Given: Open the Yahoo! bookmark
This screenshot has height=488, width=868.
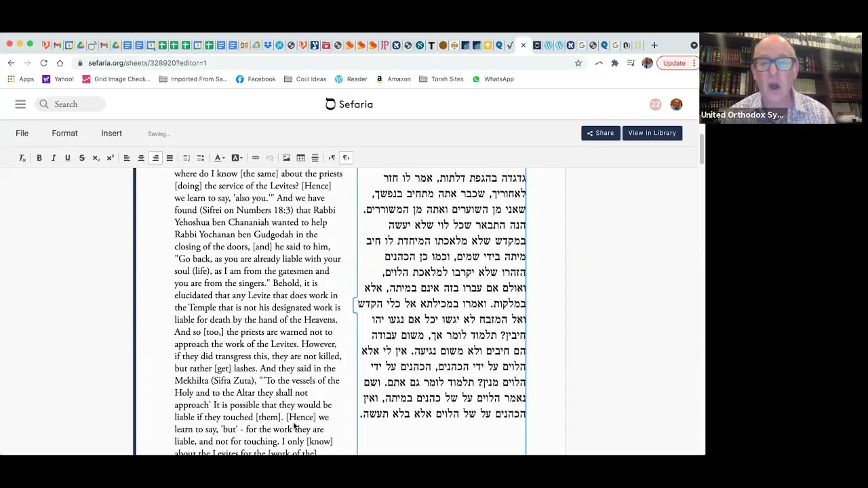Looking at the screenshot, I should (58, 79).
